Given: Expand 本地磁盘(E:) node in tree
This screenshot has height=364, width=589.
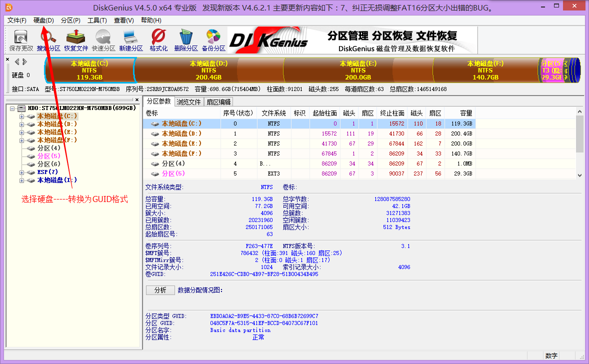Looking at the screenshot, I should pos(21,132).
